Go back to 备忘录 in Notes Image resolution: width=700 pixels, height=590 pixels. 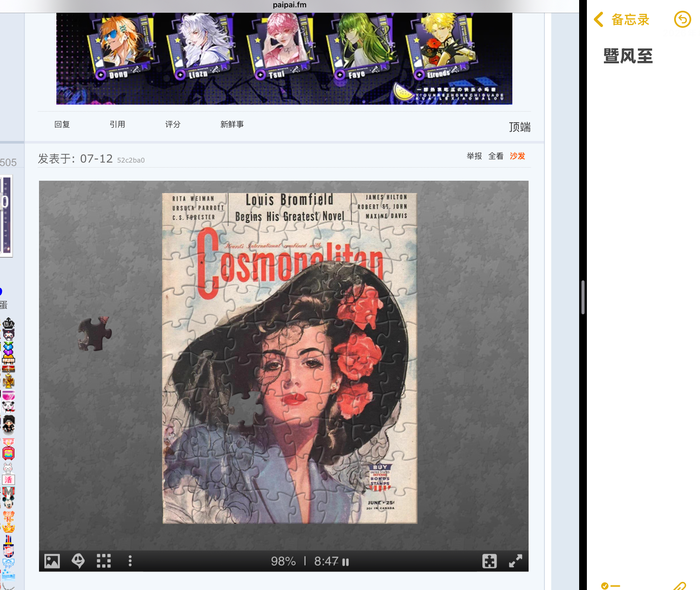(x=622, y=19)
